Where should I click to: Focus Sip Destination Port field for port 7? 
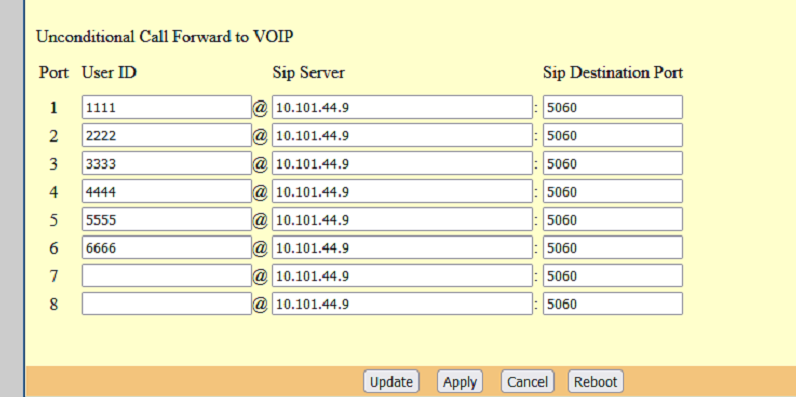(613, 276)
